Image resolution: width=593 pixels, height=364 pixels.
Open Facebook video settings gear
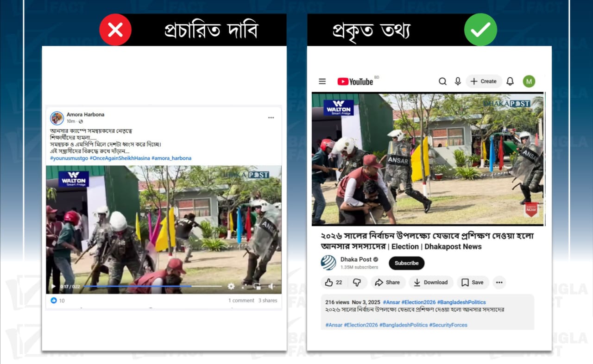(x=231, y=287)
